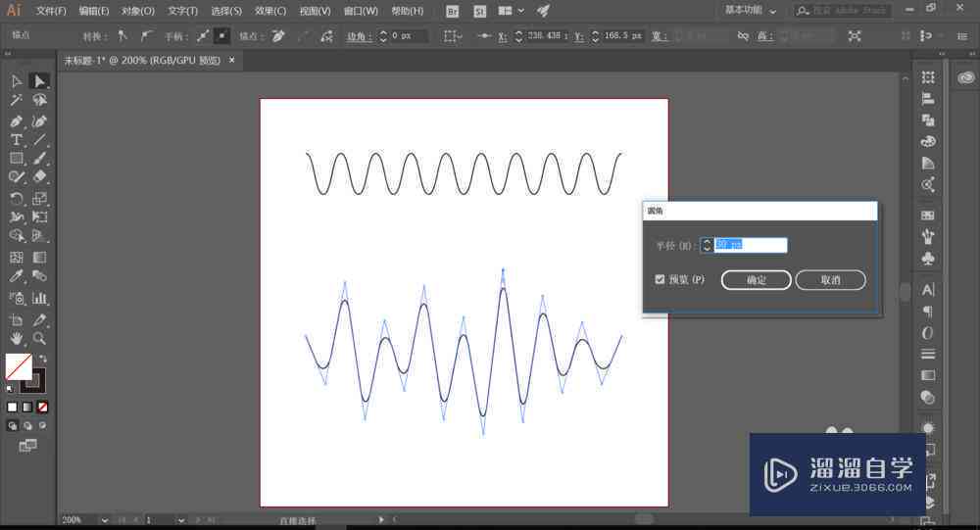Viewport: 980px width, 530px height.
Task: Set color mode to solid Color
Action: click(x=12, y=407)
